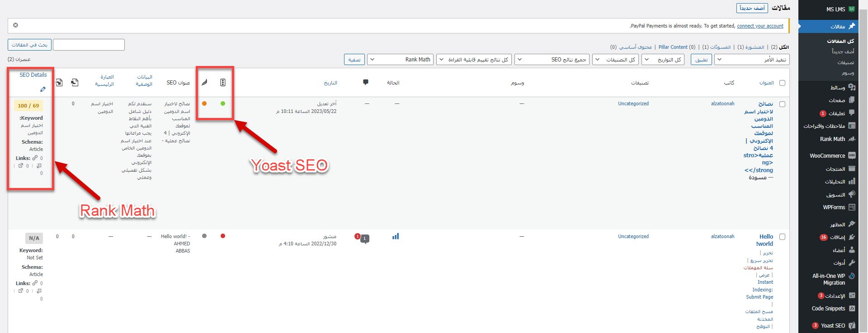This screenshot has width=868, height=333.
Task: Check the box for Hello world post
Action: click(783, 237)
